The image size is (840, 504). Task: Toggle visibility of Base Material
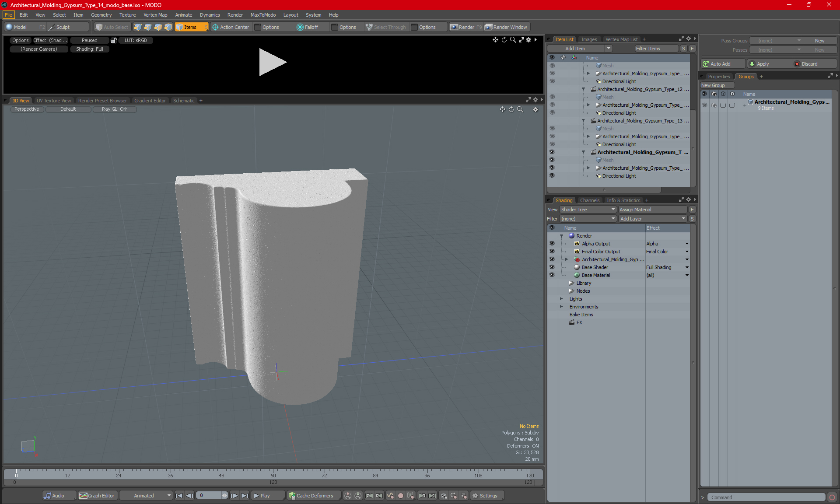[x=552, y=275]
